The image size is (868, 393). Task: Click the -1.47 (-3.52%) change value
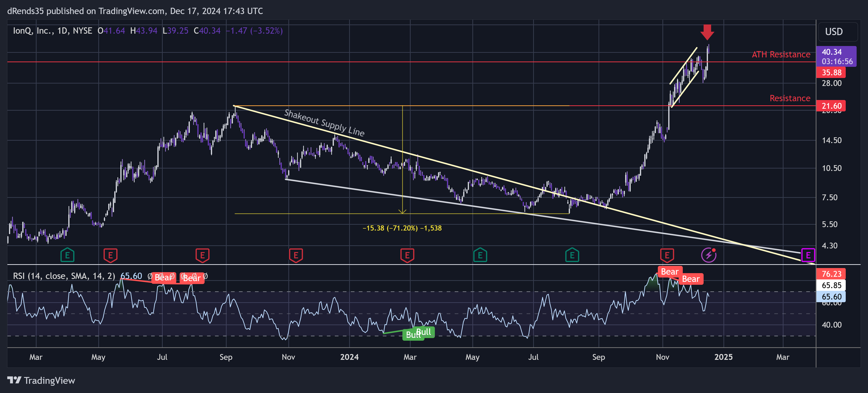254,31
